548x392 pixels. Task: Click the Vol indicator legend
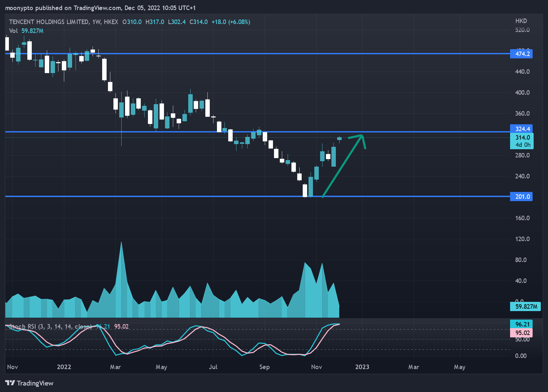coord(26,31)
